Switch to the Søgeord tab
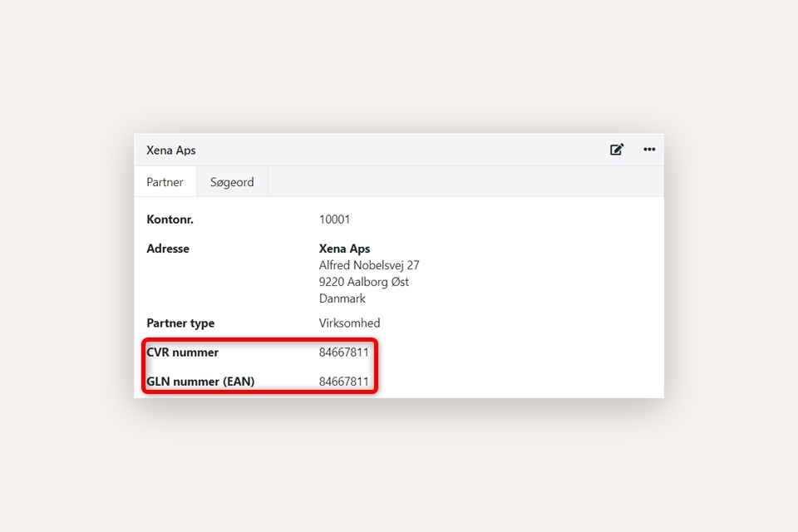 (x=232, y=182)
